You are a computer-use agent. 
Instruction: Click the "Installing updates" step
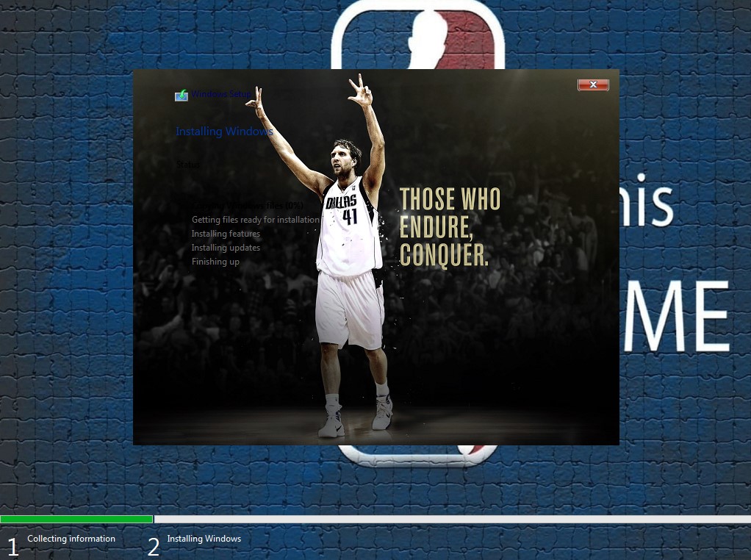coord(226,248)
